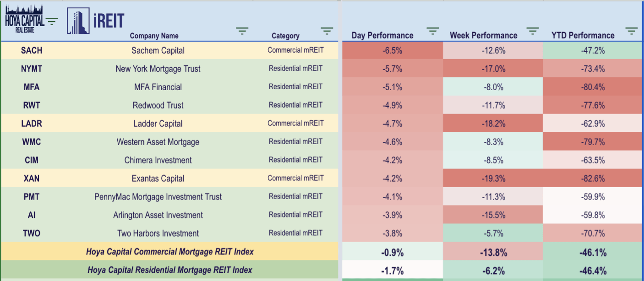The height and width of the screenshot is (281, 644).
Task: Select the YTD Performance column header
Action: (x=583, y=36)
